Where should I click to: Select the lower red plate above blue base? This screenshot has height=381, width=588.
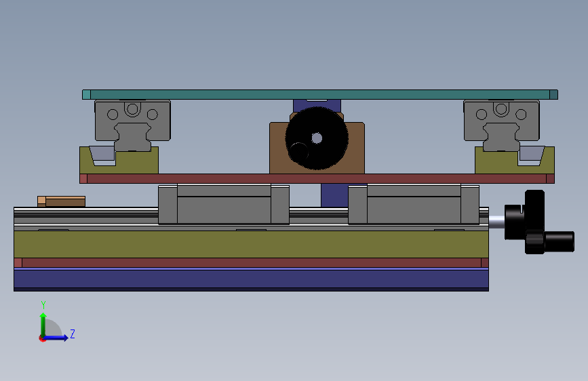pyautogui.click(x=251, y=262)
